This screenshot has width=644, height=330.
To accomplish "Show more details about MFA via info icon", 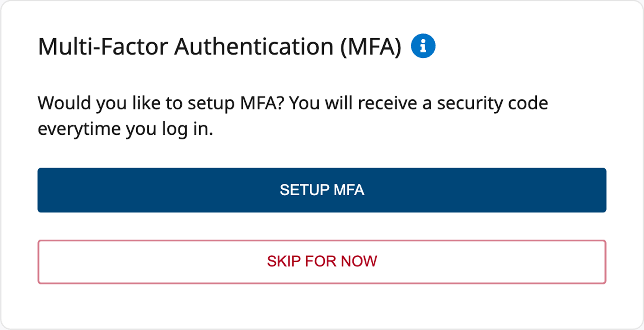I will (x=423, y=46).
